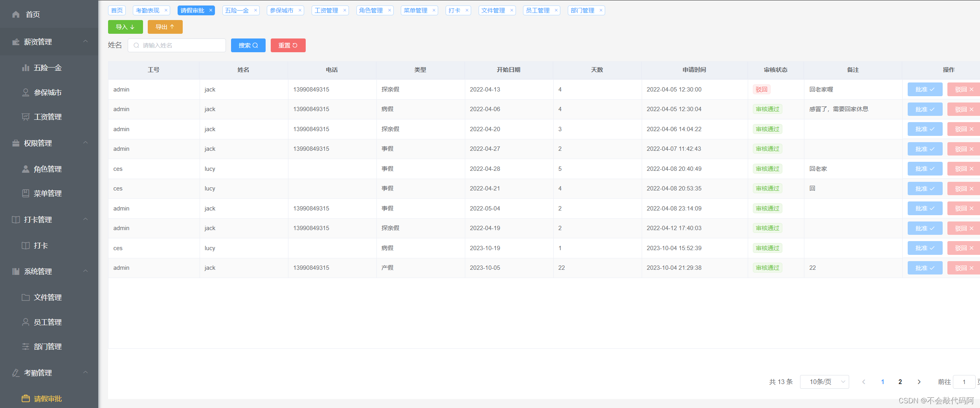Close the 考勤表现 tab
980x408 pixels.
pyautogui.click(x=166, y=11)
